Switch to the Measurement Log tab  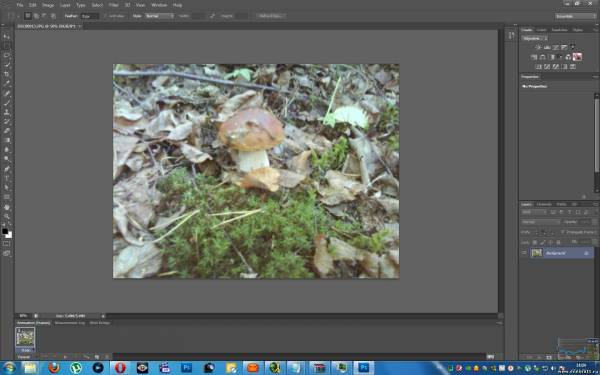click(69, 323)
